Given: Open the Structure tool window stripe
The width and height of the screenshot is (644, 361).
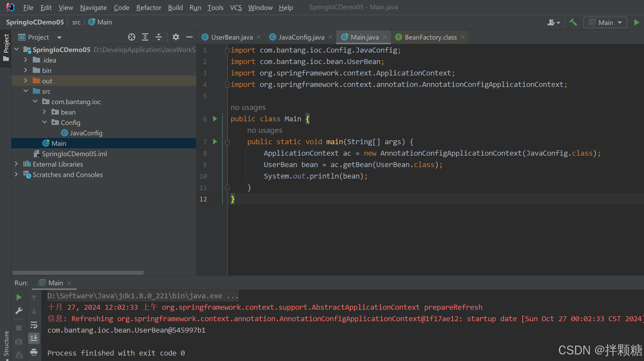Looking at the screenshot, I should (6, 343).
